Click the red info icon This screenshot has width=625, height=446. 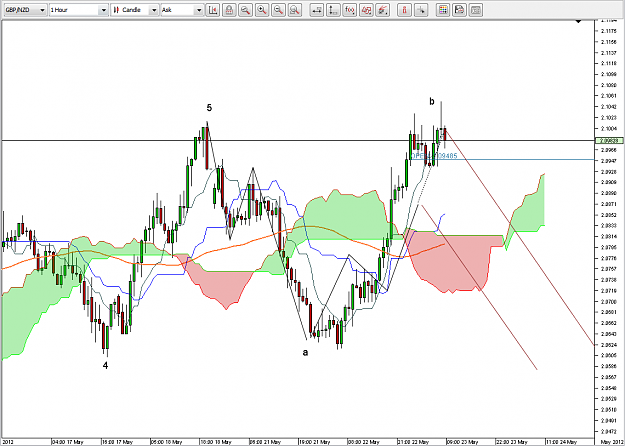tap(404, 10)
